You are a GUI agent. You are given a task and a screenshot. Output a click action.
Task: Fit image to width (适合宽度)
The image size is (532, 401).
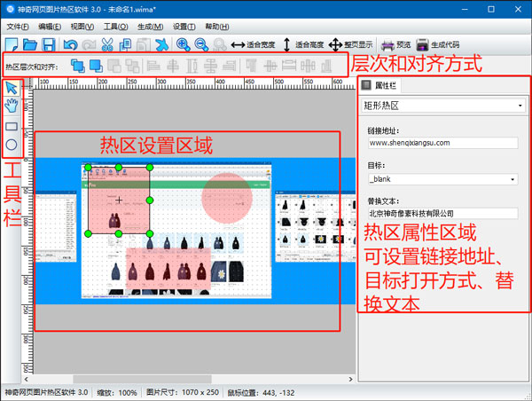253,44
